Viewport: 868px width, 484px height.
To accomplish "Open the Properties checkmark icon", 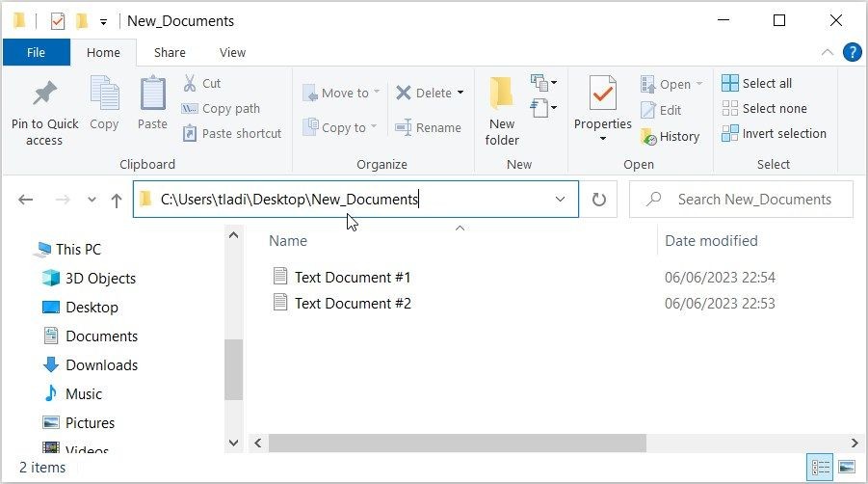I will coord(602,93).
